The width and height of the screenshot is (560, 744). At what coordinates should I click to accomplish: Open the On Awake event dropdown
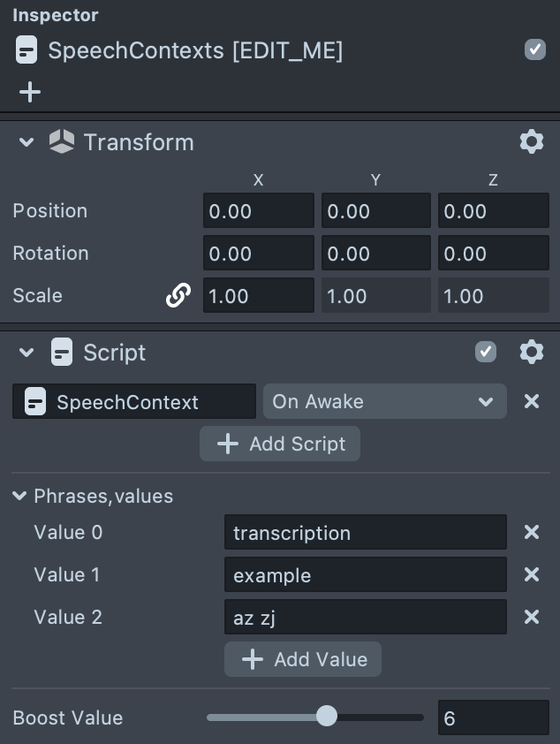pyautogui.click(x=384, y=401)
